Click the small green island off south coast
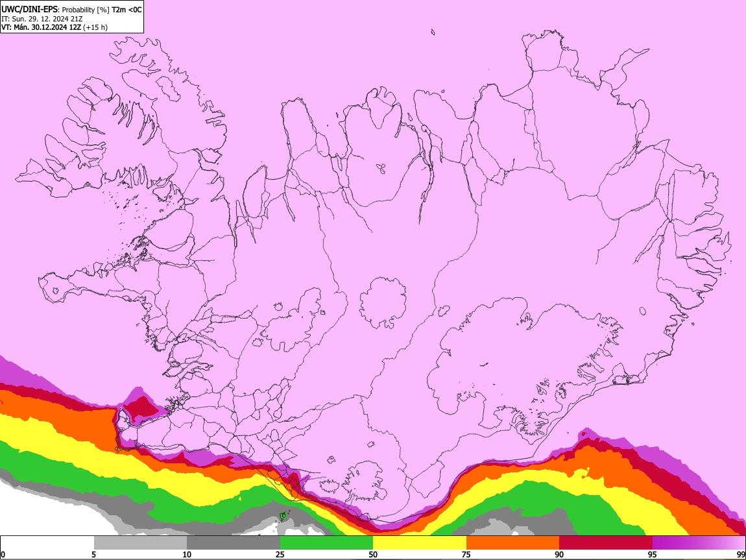Screen dimensions: 746x560 (x=283, y=516)
